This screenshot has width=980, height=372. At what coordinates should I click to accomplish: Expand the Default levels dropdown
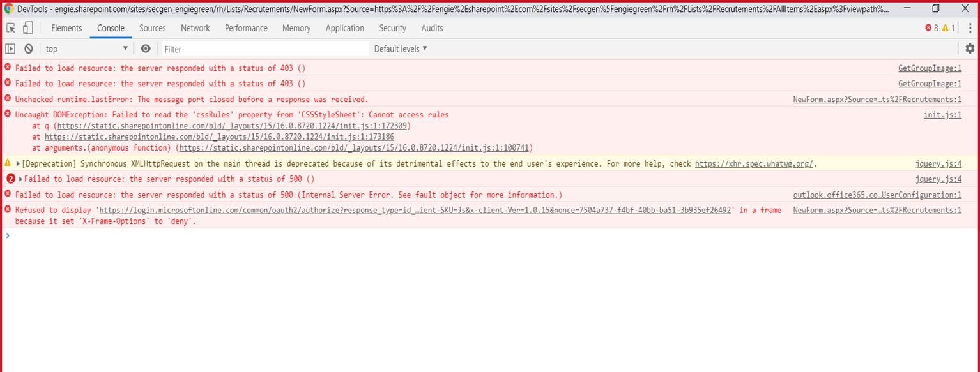[x=401, y=48]
